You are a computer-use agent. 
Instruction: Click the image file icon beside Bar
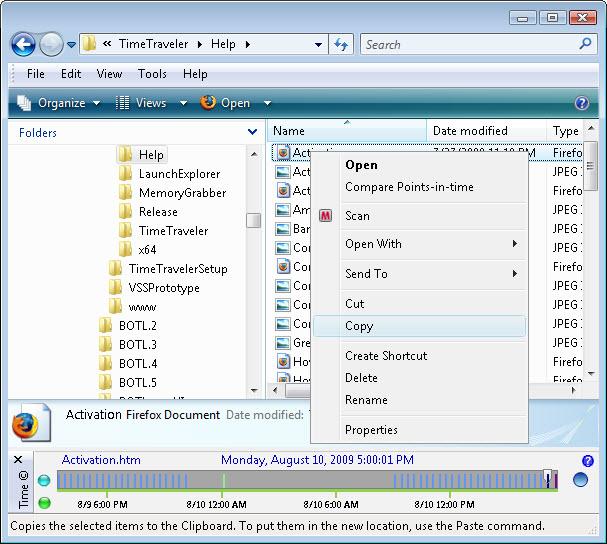(283, 229)
